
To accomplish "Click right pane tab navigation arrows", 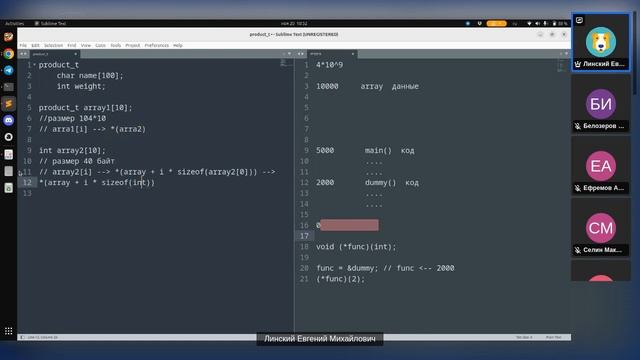I will [301, 54].
